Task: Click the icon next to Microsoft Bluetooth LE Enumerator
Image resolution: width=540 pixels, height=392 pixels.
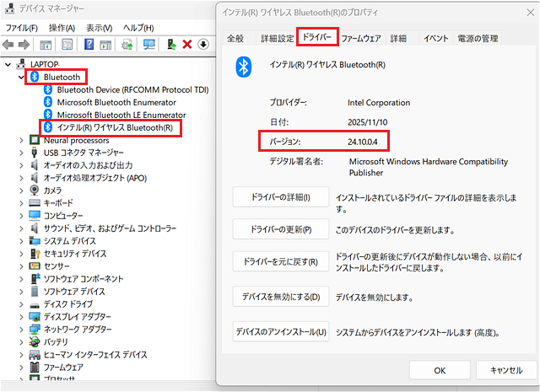Action: (48, 115)
